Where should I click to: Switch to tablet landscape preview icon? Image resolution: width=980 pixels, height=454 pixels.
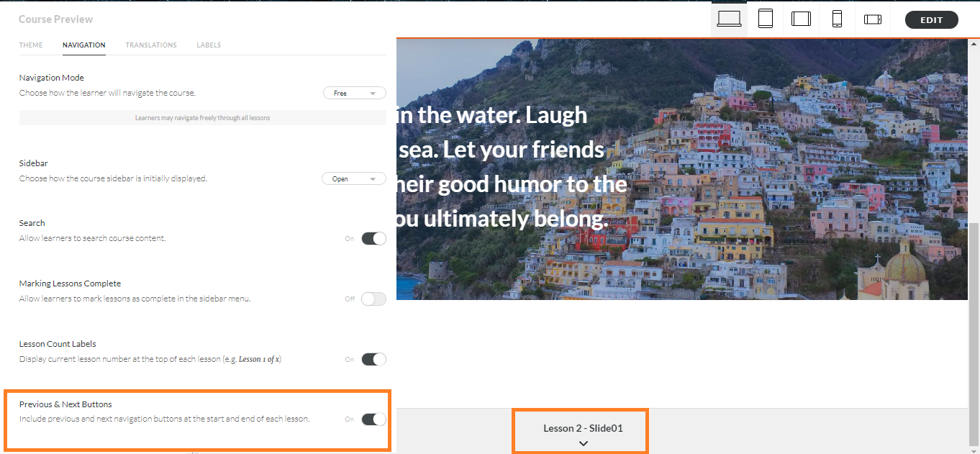pyautogui.click(x=801, y=19)
